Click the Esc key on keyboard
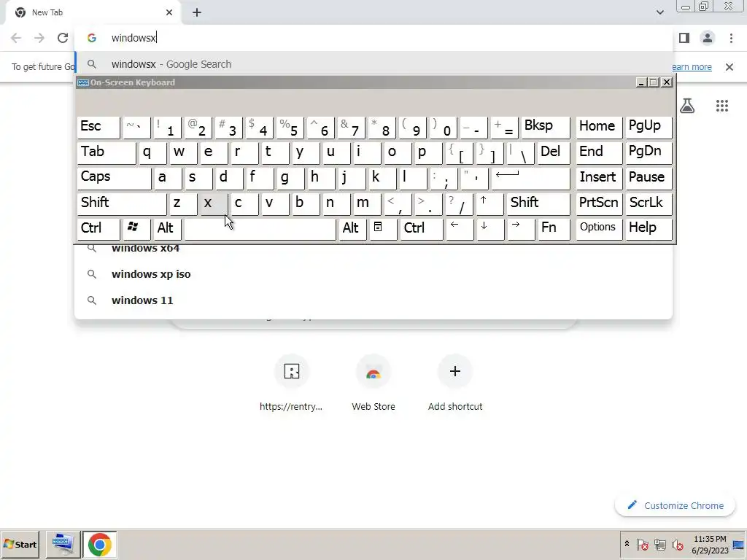 (98, 128)
